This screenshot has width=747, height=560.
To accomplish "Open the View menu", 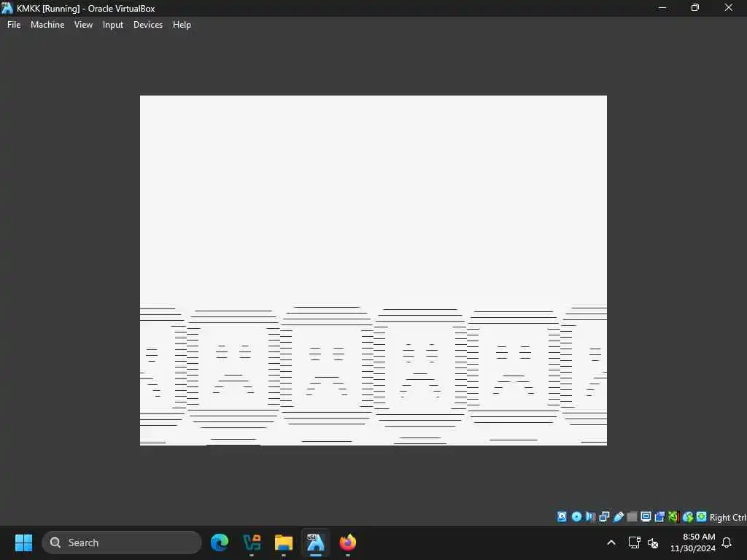I will pyautogui.click(x=83, y=25).
